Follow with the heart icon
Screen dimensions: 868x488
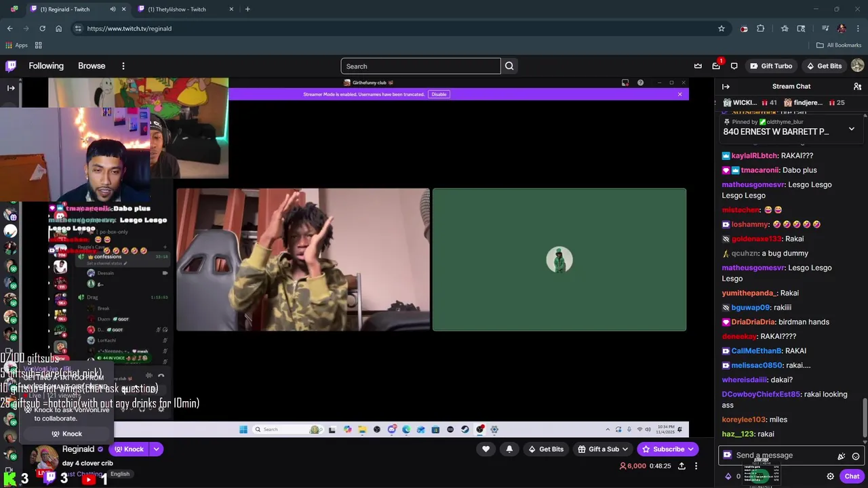(x=486, y=449)
